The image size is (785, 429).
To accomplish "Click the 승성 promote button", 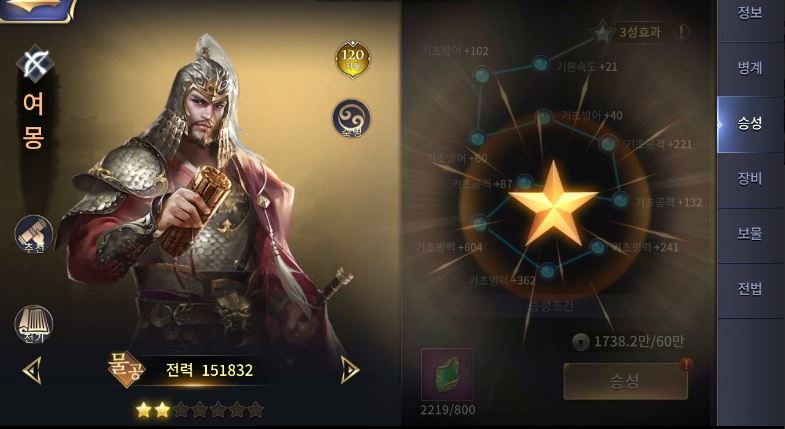I will (625, 381).
